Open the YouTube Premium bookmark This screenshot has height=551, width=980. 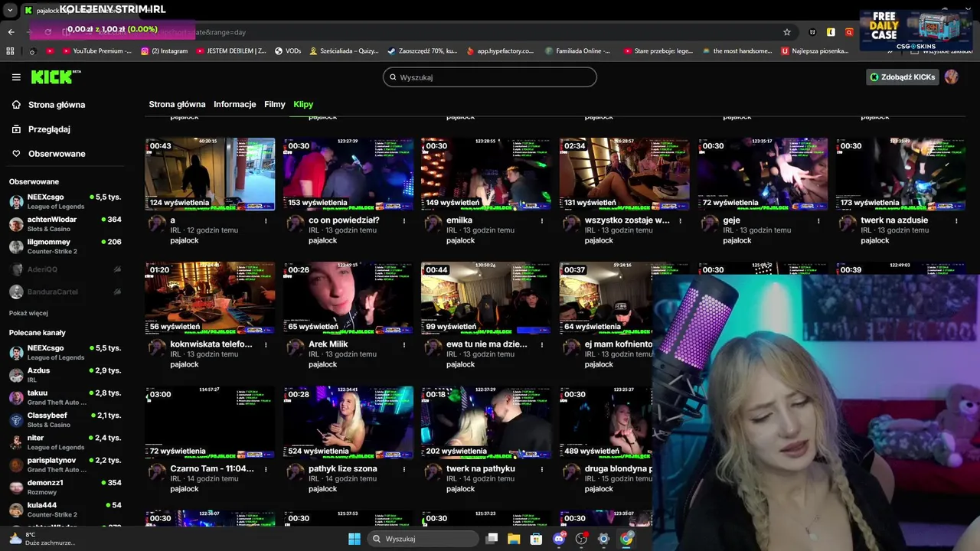(96, 51)
